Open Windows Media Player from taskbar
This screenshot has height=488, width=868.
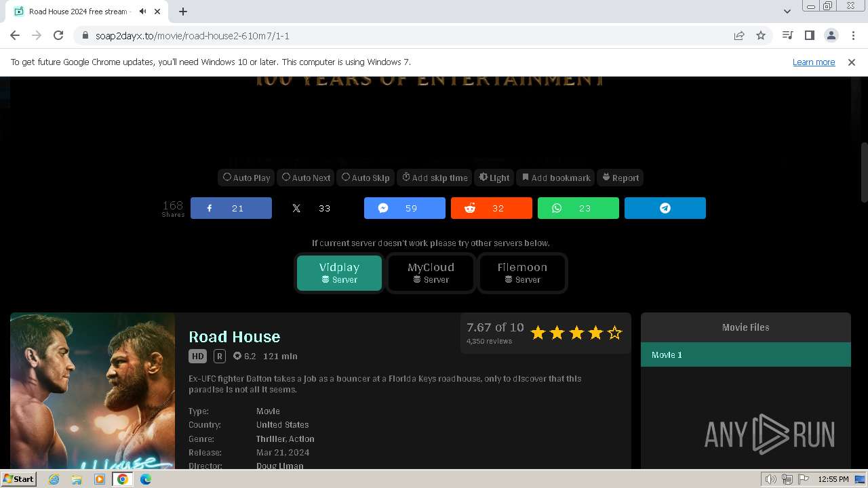[x=100, y=479]
